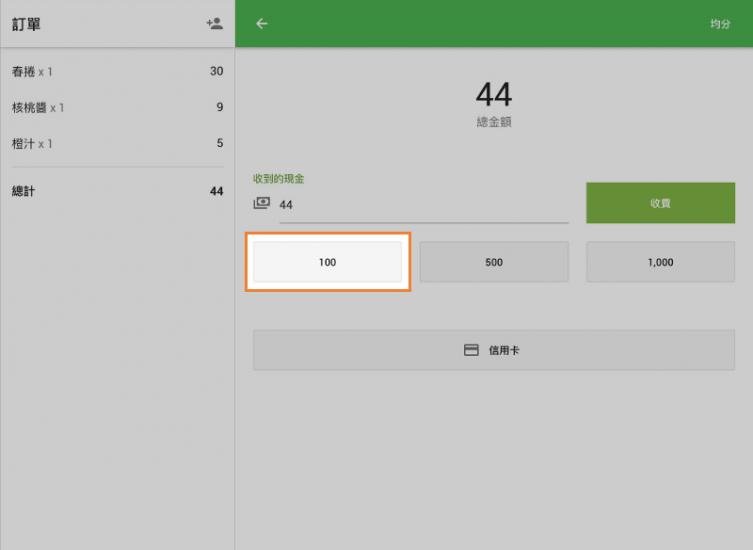
Task: Click the price 30 for 春捲
Action: click(216, 72)
